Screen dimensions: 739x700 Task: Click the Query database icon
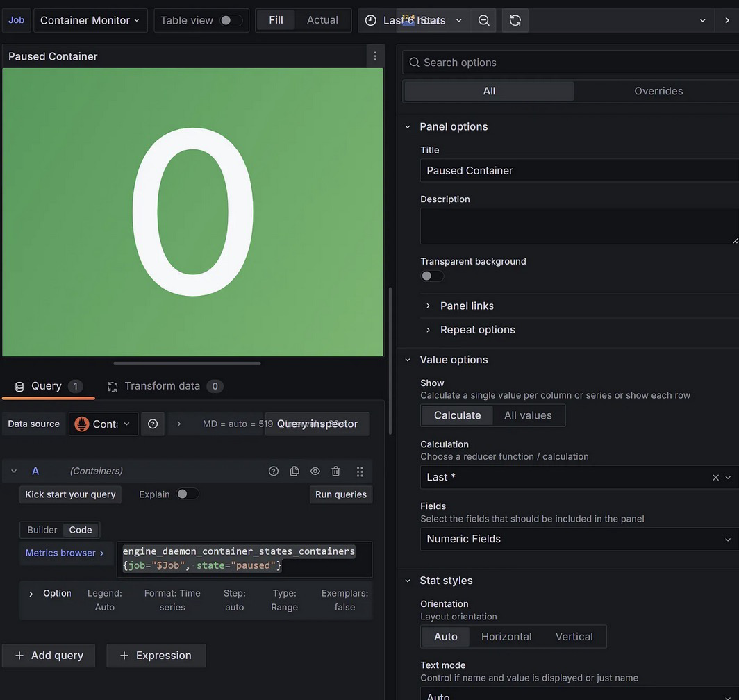19,387
